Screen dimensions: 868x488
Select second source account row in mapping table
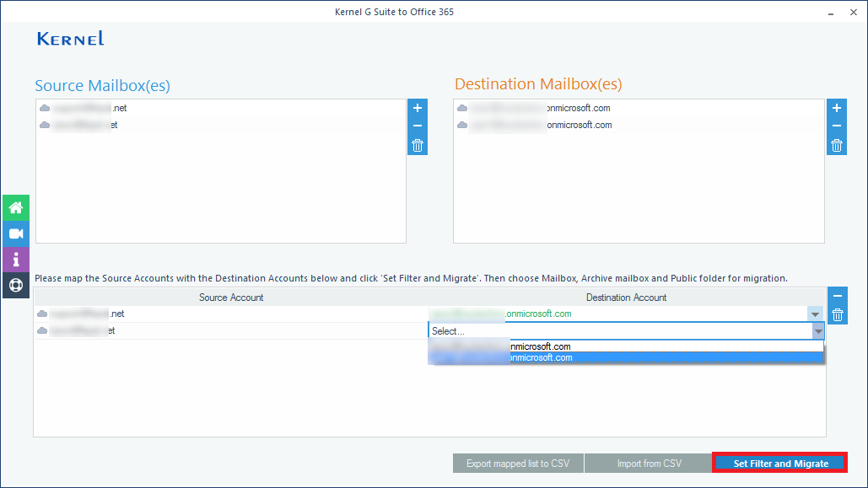(x=231, y=331)
